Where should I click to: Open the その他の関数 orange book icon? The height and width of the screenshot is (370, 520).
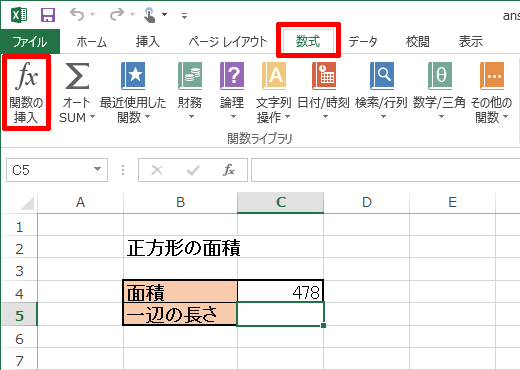tap(492, 76)
